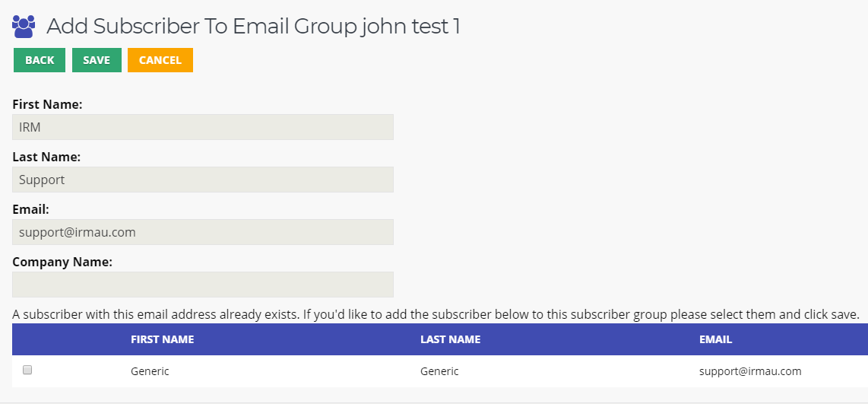The height and width of the screenshot is (404, 868).
Task: Select the Generic last name cell
Action: pyautogui.click(x=439, y=371)
